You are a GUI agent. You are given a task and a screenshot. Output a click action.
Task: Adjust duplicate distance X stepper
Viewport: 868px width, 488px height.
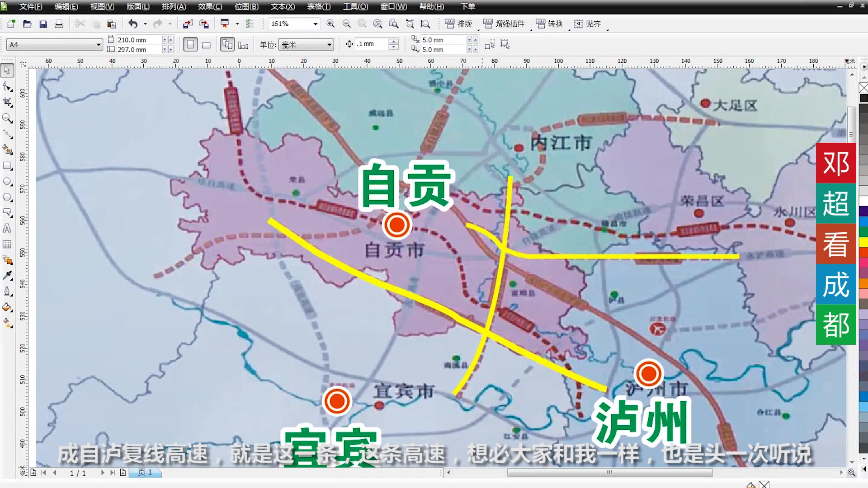[472, 40]
